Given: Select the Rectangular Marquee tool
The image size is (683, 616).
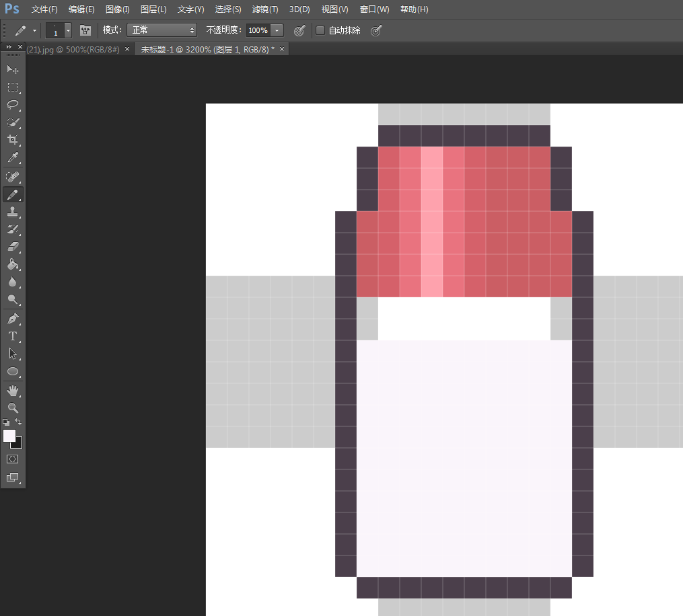Looking at the screenshot, I should (x=13, y=87).
